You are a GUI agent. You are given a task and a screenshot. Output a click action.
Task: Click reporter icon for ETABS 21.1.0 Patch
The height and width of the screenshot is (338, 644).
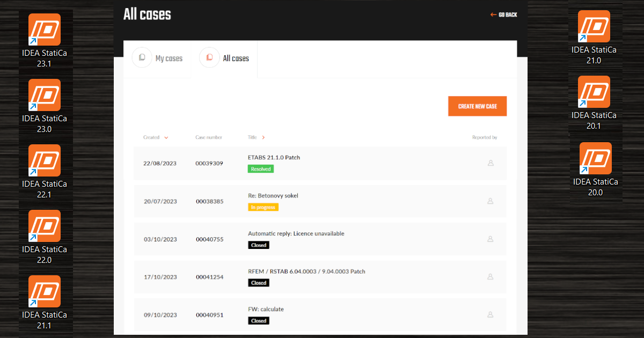[490, 163]
